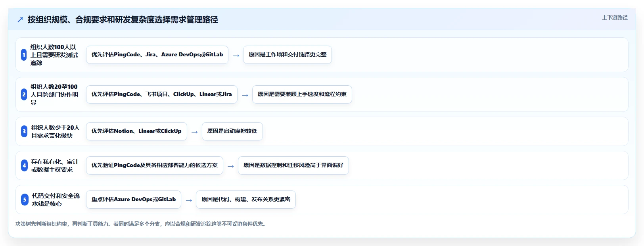Click the number 4 badge

tap(24, 165)
